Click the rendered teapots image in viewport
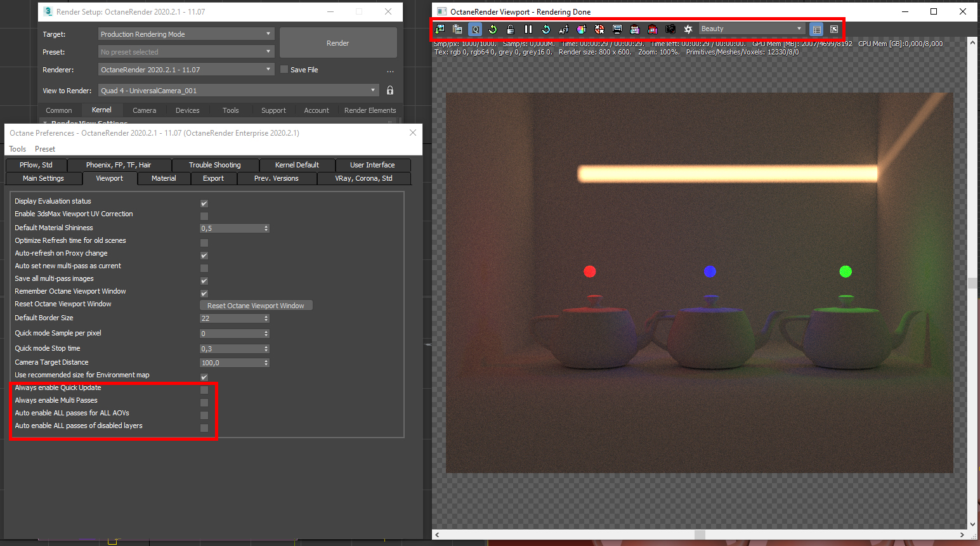980x546 pixels. click(700, 283)
